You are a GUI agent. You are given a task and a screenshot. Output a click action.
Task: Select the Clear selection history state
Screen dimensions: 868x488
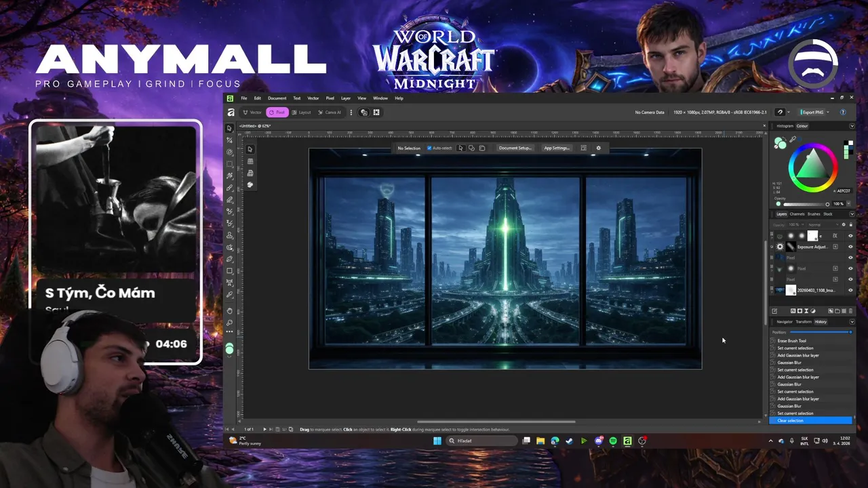[810, 420]
